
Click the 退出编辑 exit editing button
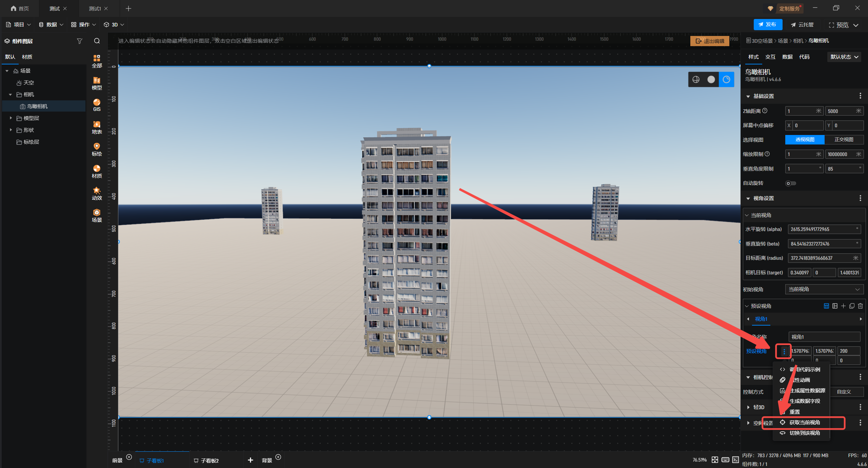pos(710,41)
